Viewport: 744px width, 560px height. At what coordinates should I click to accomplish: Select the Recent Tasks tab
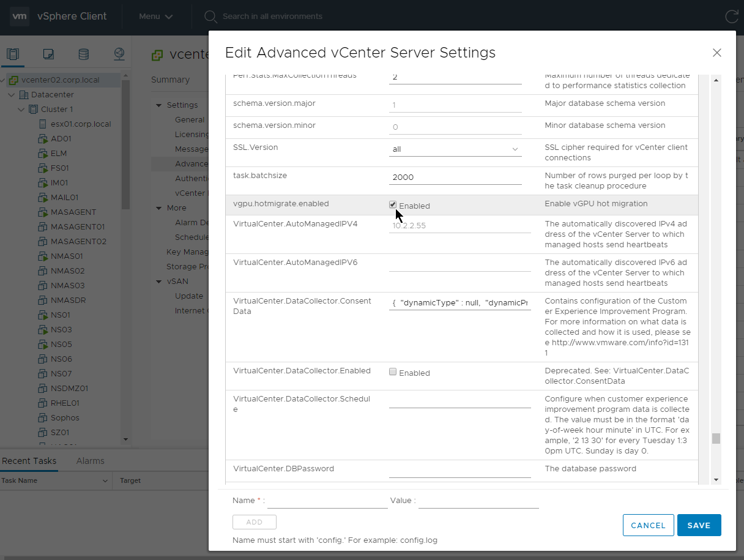click(x=29, y=461)
